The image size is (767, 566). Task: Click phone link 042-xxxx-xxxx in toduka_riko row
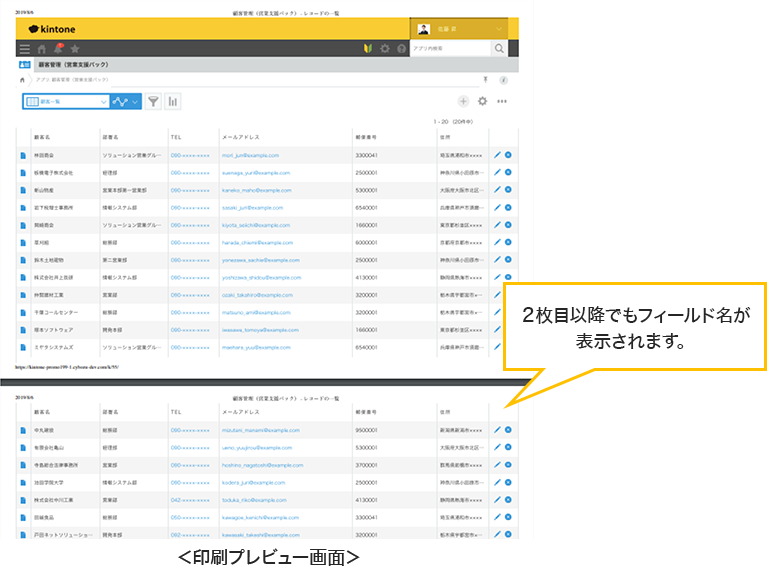[190, 500]
